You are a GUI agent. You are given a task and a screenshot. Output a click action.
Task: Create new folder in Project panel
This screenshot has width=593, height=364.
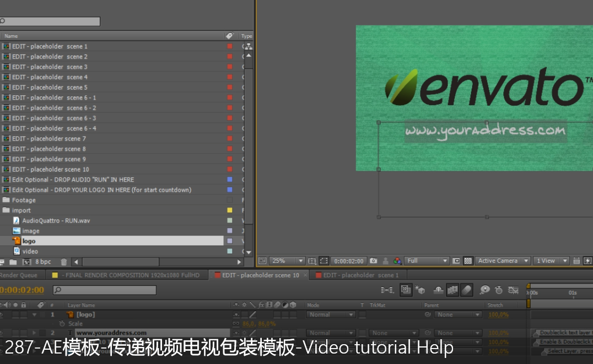pyautogui.click(x=13, y=262)
